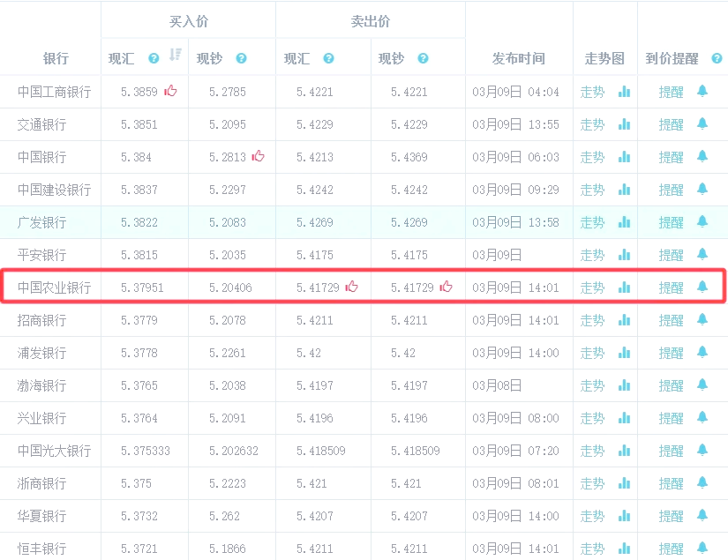The image size is (728, 560).
Task: Select the 卖出价 column group header
Action: click(370, 21)
